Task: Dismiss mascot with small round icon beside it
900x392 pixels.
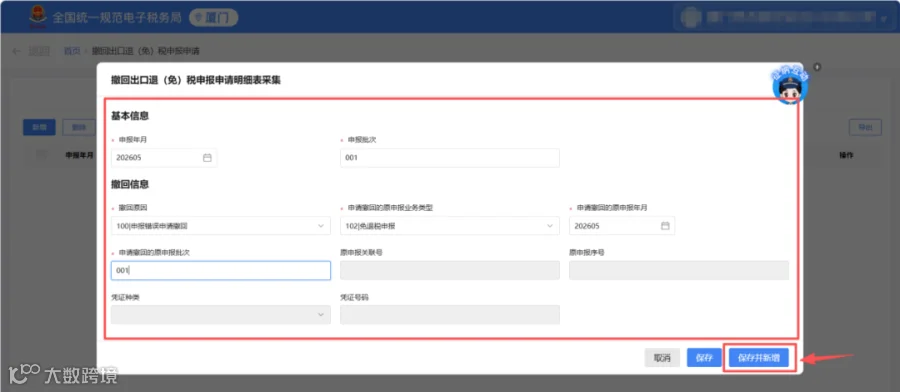Action: click(x=817, y=67)
